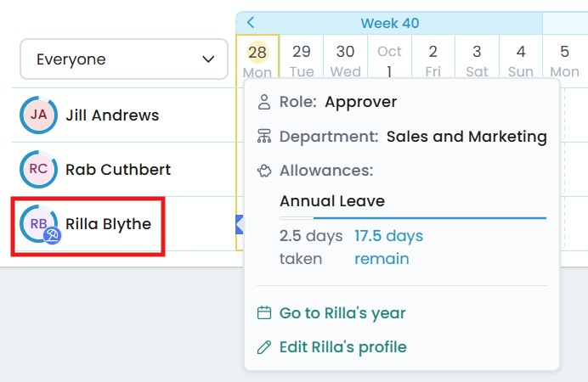This screenshot has width=588, height=382.
Task: Click the calendar icon beside Go to Rilla's year
Action: point(264,312)
